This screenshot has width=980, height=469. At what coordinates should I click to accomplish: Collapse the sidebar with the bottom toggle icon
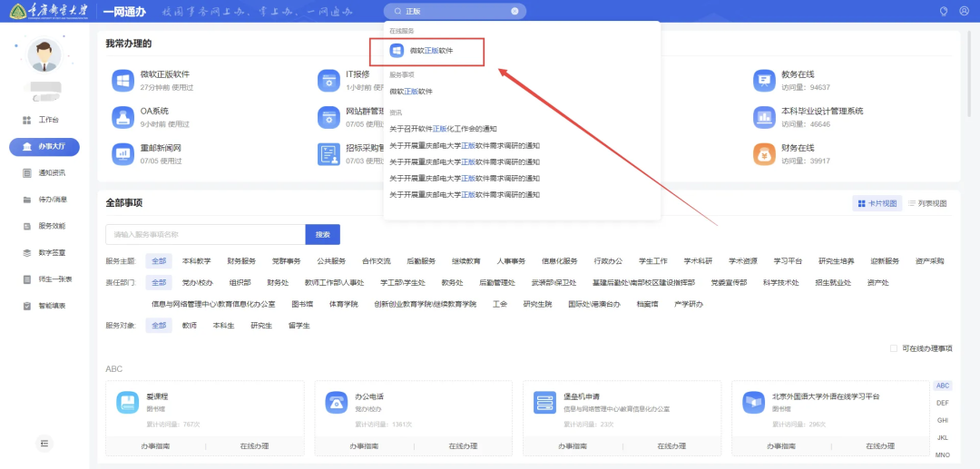44,443
